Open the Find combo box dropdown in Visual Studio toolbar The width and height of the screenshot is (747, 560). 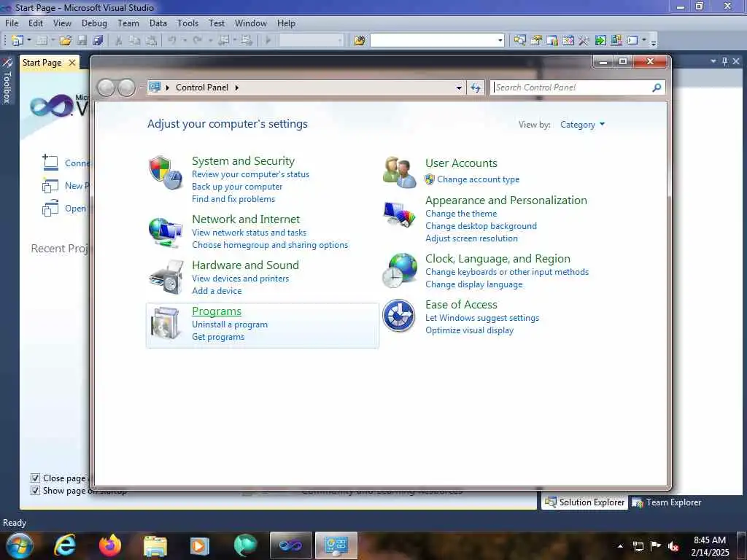coord(500,41)
